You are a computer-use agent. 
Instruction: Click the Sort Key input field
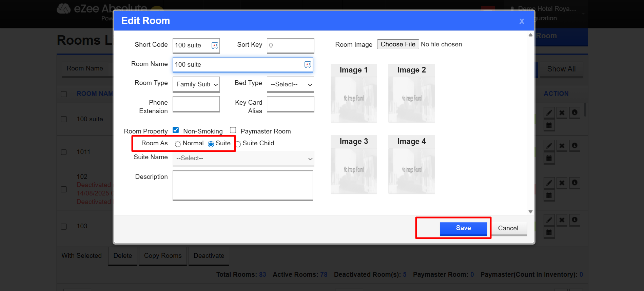point(290,45)
